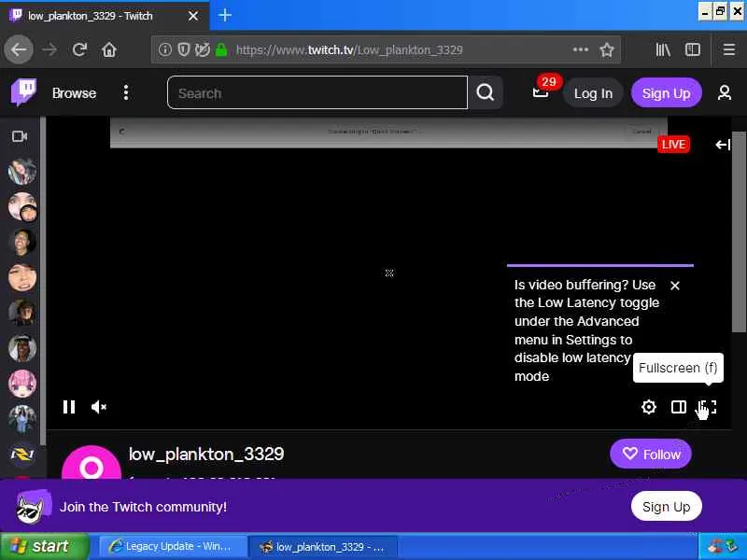Collapse the chat panel arrow icon

pyautogui.click(x=722, y=145)
